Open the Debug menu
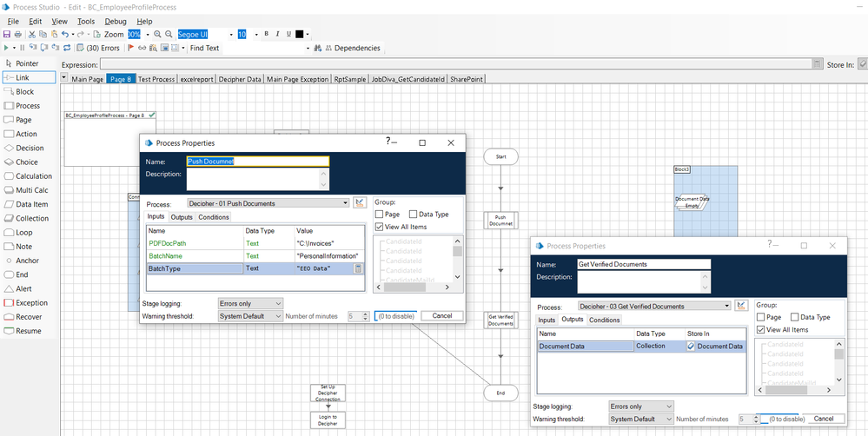868x436 pixels. tap(115, 22)
